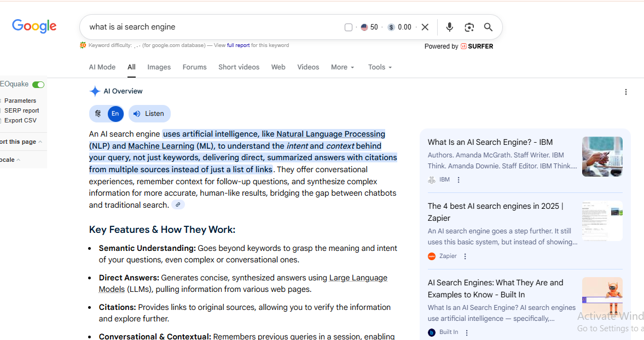Switch to Web tab
The image size is (644, 340).
click(278, 67)
